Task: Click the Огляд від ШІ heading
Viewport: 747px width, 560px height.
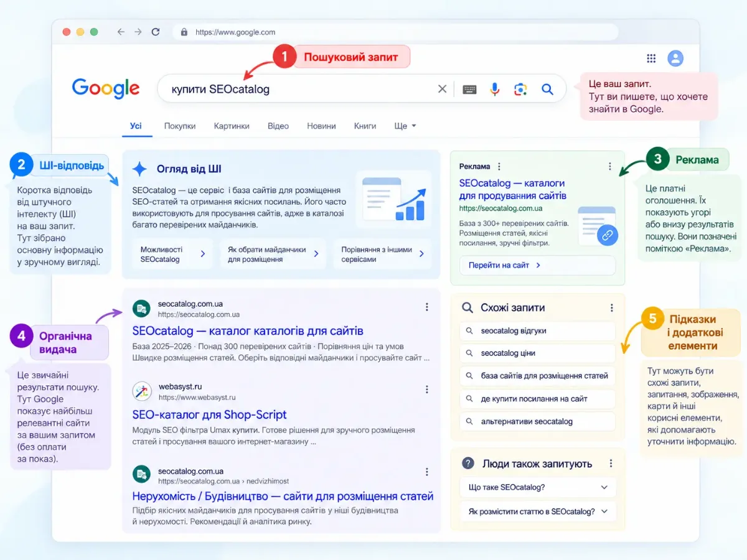Action: pos(189,169)
